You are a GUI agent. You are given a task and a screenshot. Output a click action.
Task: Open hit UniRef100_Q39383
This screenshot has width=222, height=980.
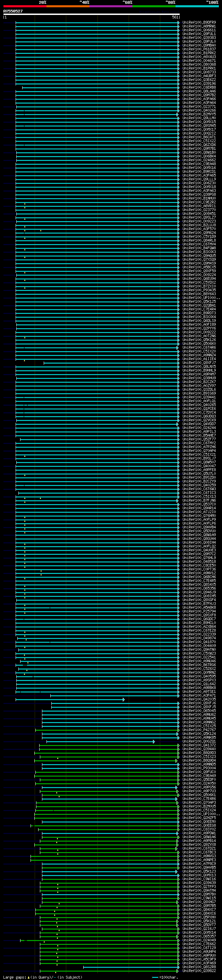(x=199, y=38)
